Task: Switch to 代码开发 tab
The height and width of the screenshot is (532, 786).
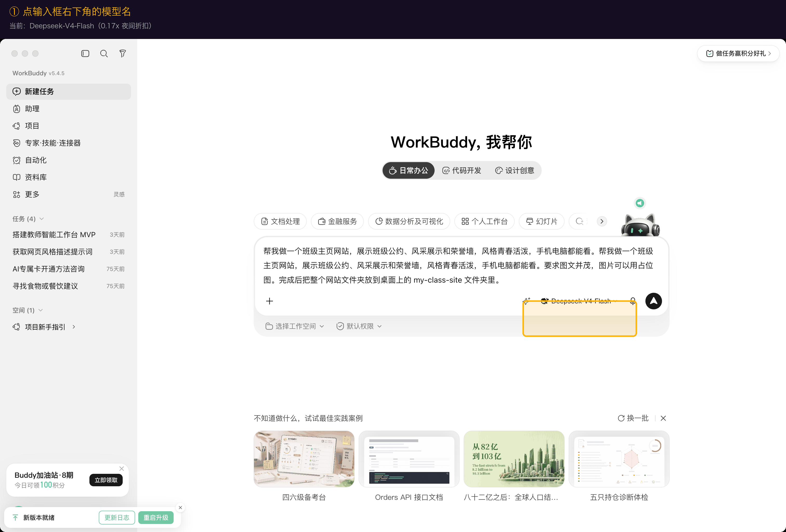Action: pos(462,170)
